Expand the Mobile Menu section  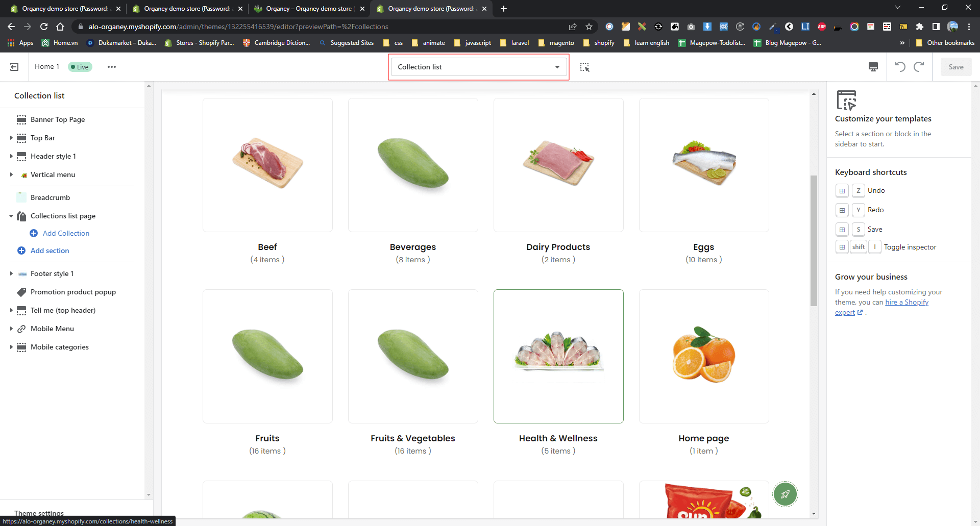tap(11, 329)
